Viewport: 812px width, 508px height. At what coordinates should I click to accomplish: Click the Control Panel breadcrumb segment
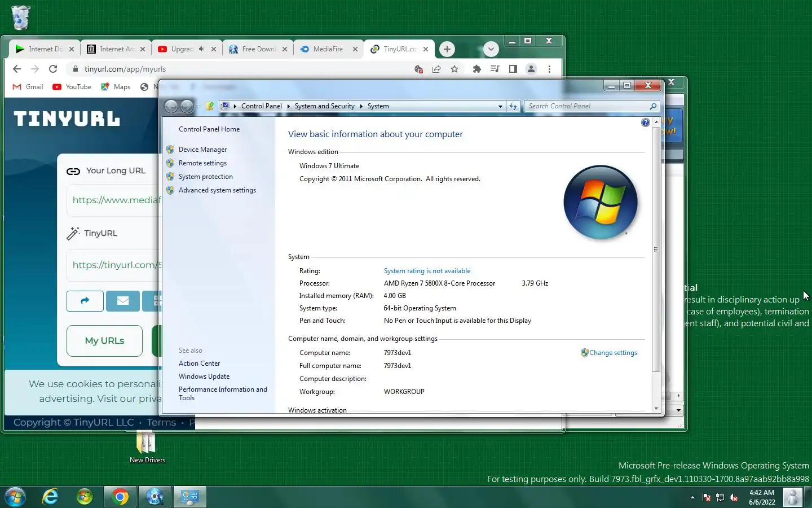pyautogui.click(x=262, y=106)
